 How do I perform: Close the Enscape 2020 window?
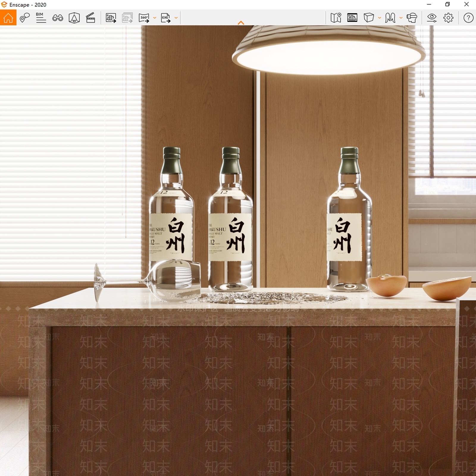466,4
